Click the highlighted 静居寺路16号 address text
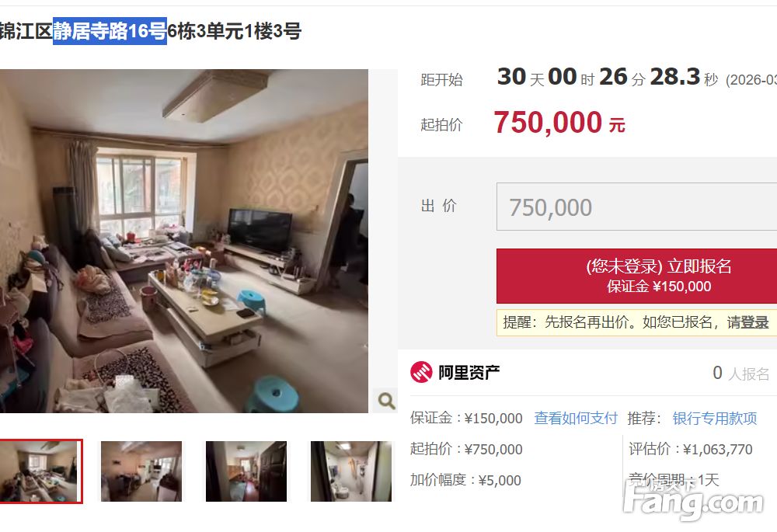This screenshot has width=777, height=532. click(x=110, y=31)
